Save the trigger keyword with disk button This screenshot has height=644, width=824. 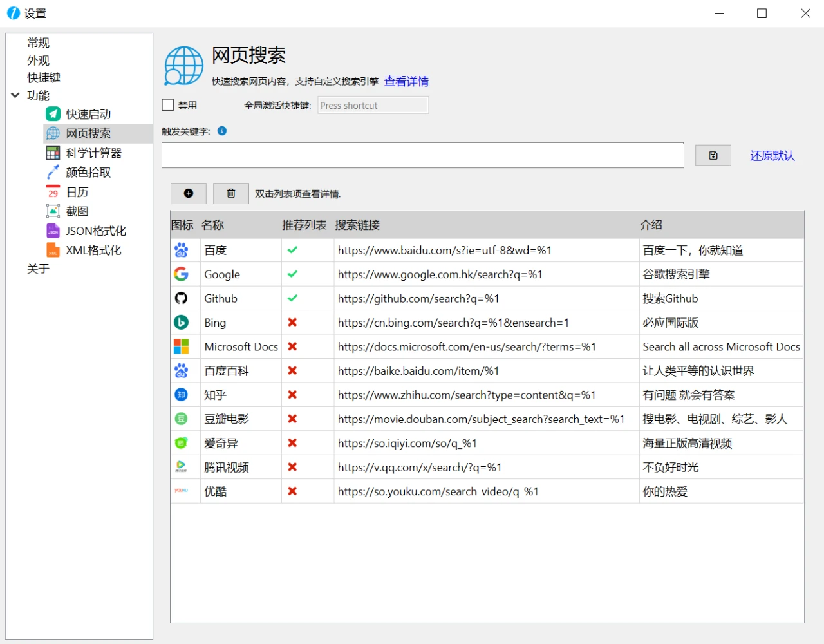coord(713,155)
